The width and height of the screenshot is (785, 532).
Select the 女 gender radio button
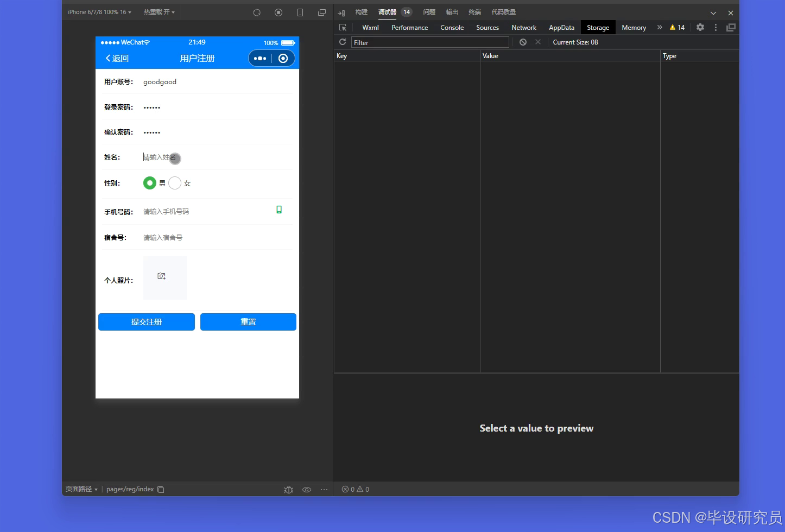pos(175,183)
